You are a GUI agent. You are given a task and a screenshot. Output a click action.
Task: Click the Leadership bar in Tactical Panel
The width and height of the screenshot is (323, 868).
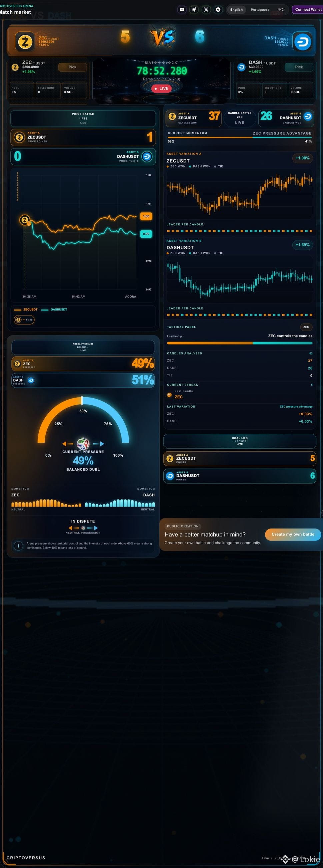pos(240,343)
